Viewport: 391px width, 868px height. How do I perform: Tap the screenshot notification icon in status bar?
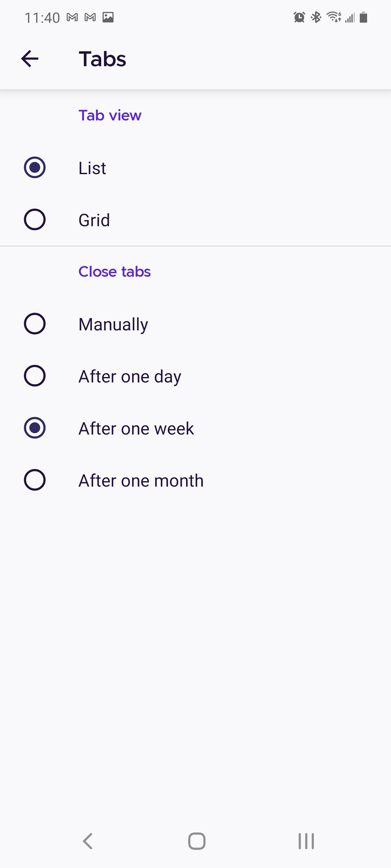108,17
